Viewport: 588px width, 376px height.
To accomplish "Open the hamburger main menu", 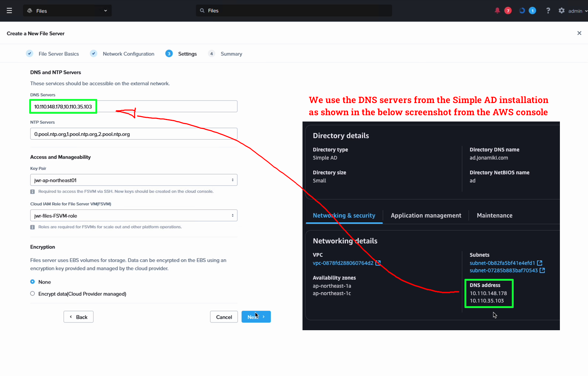I will (x=9, y=11).
